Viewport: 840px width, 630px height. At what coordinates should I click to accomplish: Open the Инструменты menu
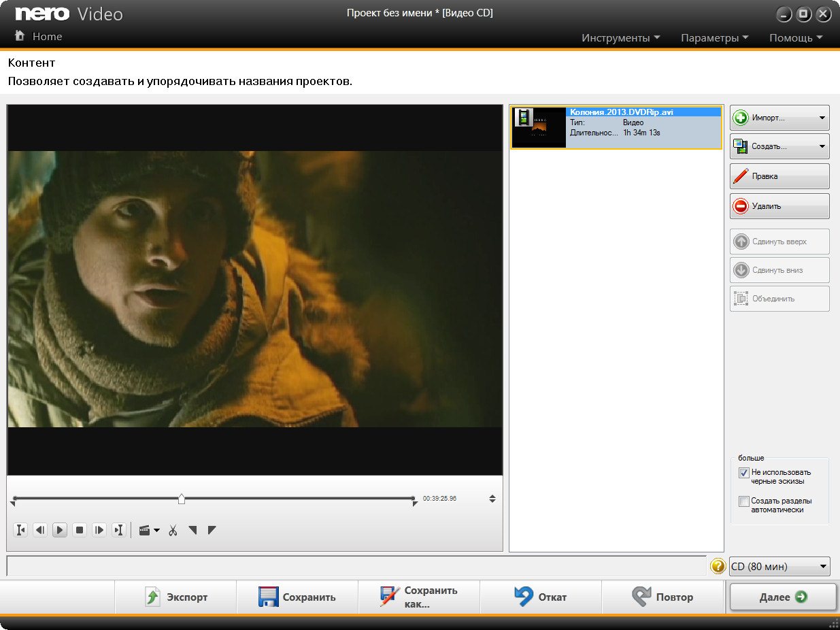(620, 38)
